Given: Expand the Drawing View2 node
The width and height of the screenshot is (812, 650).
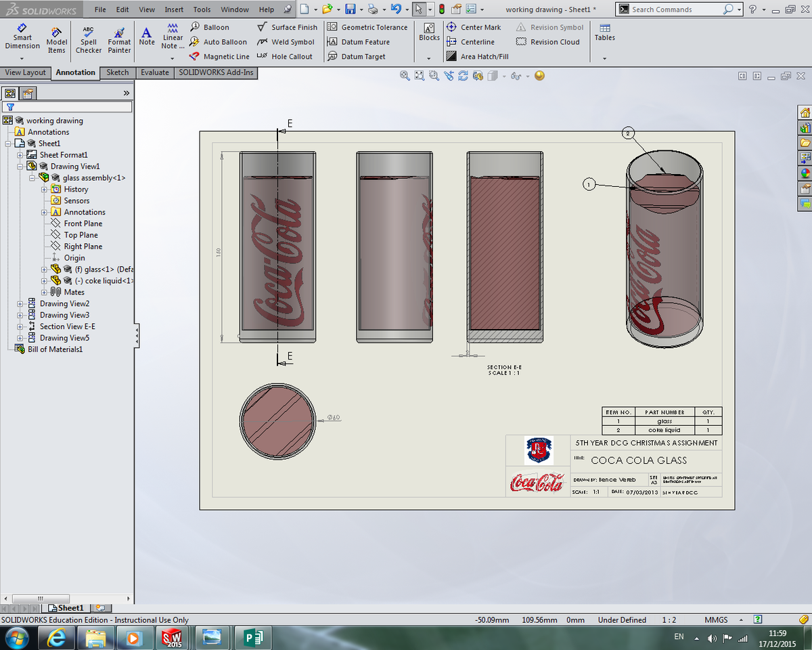Looking at the screenshot, I should (x=20, y=304).
